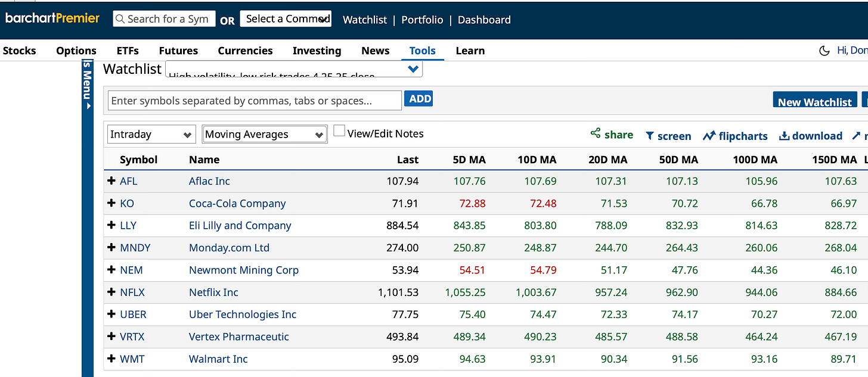Toggle dark mode moon icon
This screenshot has width=868, height=377.
pyautogui.click(x=824, y=51)
